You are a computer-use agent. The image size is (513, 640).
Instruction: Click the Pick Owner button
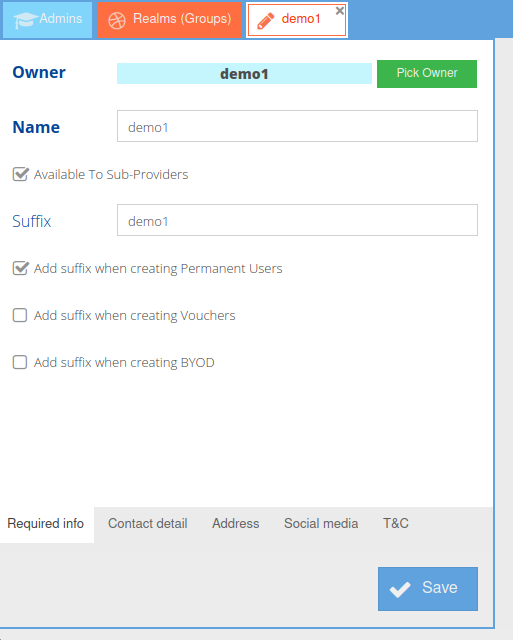(x=427, y=74)
